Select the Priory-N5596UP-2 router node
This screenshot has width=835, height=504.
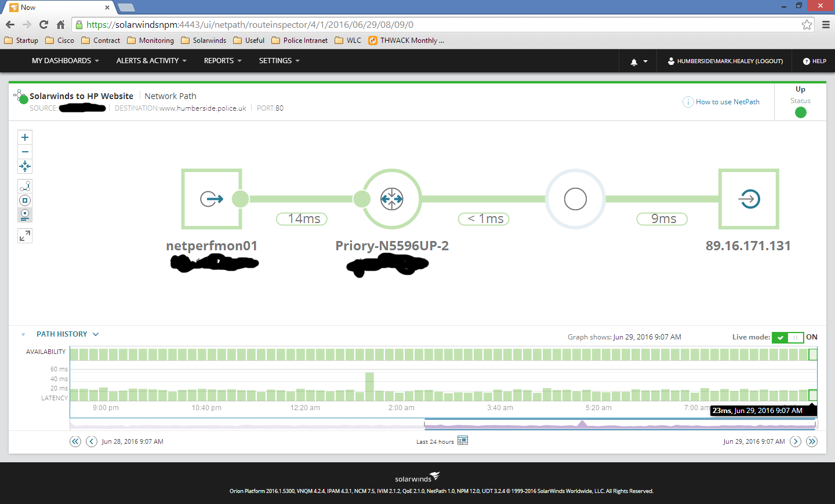click(x=392, y=199)
